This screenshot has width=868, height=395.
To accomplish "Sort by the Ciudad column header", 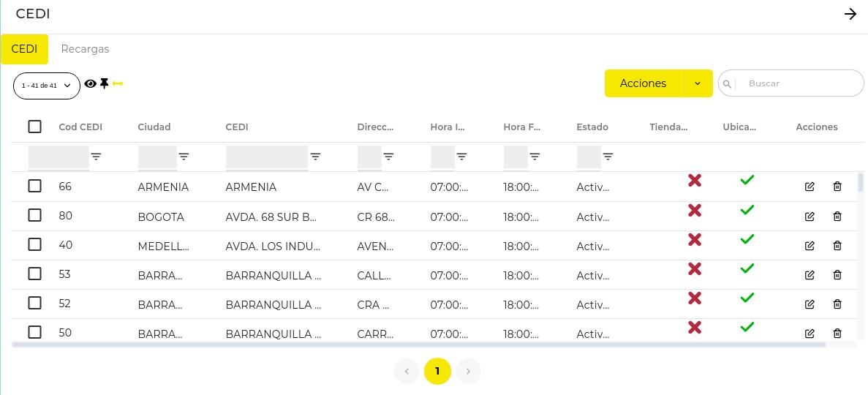I will [x=154, y=127].
